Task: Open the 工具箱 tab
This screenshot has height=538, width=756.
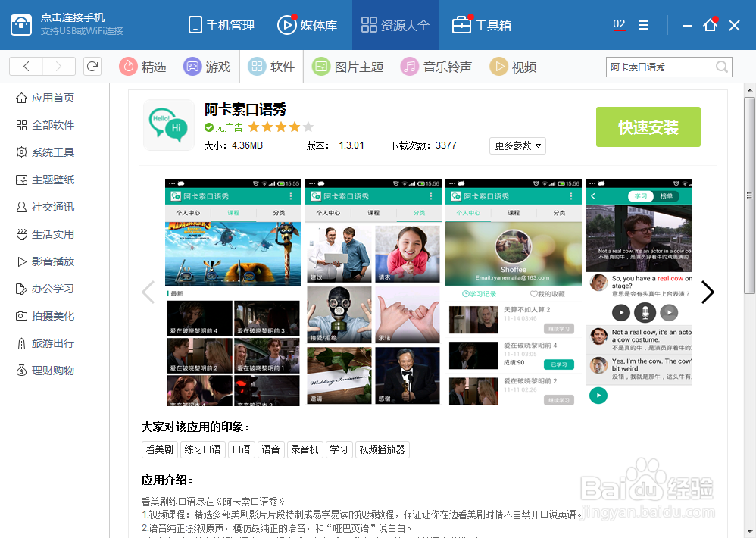Action: pyautogui.click(x=481, y=25)
